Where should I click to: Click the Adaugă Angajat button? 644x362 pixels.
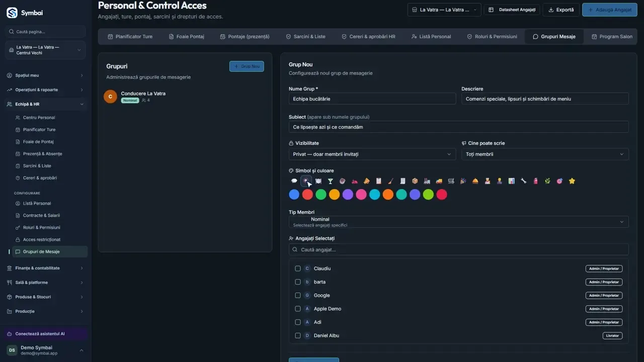(x=609, y=10)
